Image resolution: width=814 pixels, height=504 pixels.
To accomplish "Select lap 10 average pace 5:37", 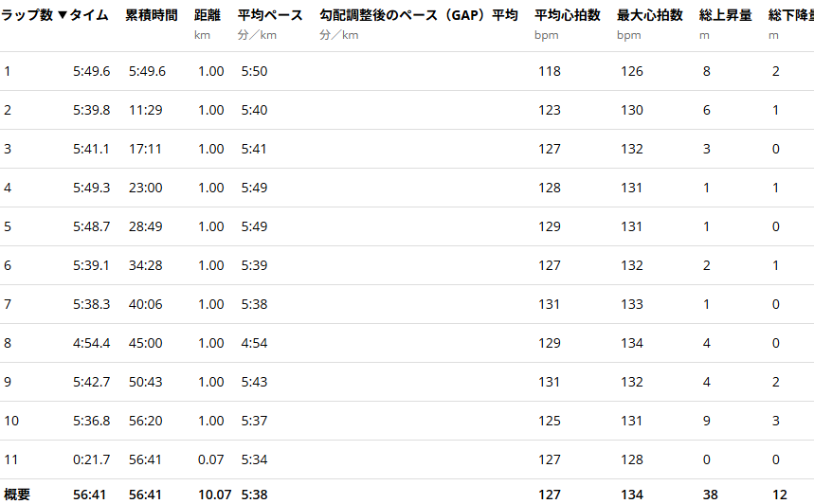I will tap(254, 421).
